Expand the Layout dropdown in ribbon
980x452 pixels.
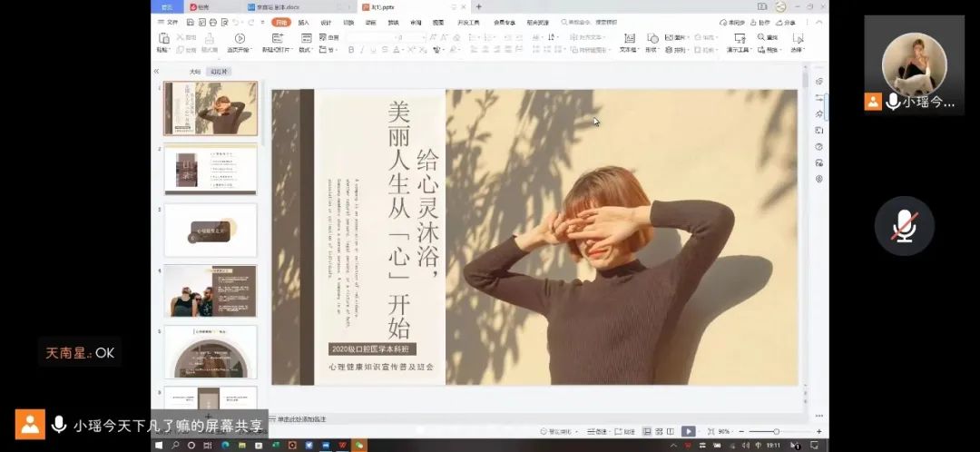(x=306, y=50)
